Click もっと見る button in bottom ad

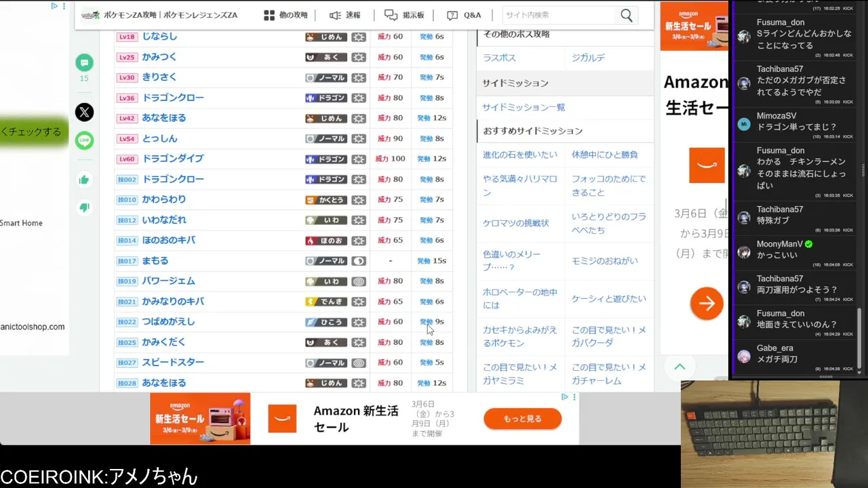tap(522, 419)
